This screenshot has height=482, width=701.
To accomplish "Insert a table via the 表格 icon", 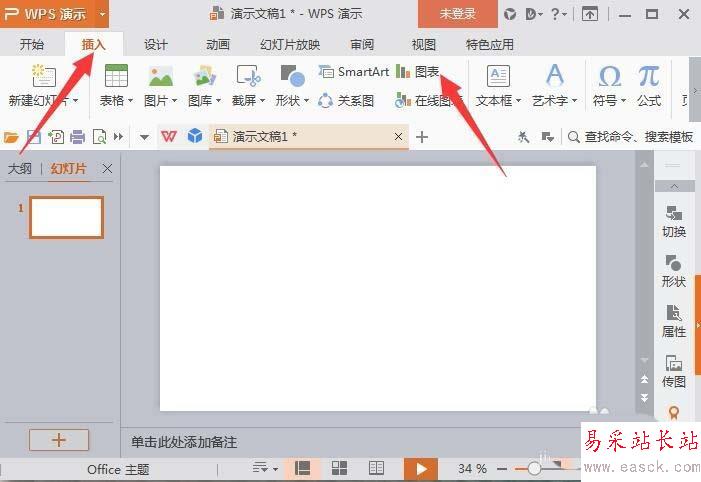I will pos(116,75).
